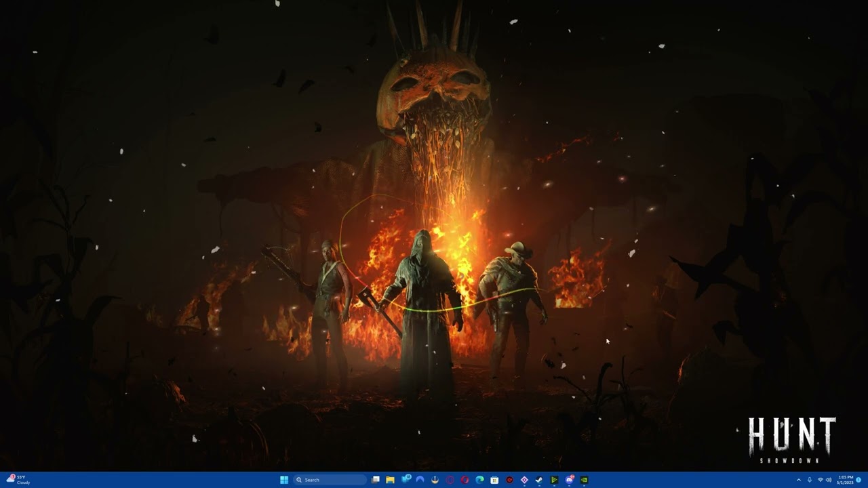Image resolution: width=868 pixels, height=488 pixels.
Task: Open Microsoft Store from the taskbar
Action: (494, 480)
